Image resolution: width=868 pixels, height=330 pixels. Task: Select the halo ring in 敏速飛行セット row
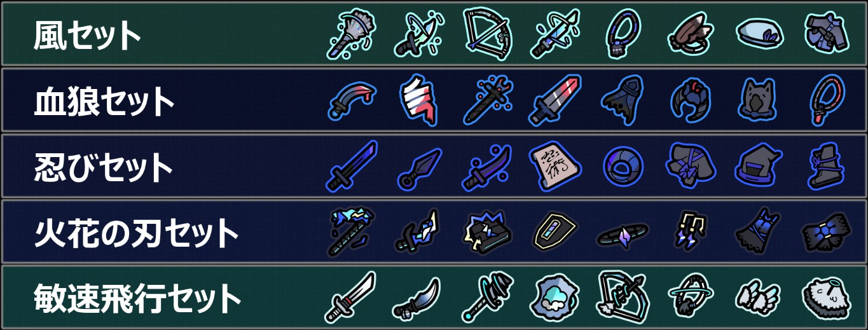click(689, 296)
